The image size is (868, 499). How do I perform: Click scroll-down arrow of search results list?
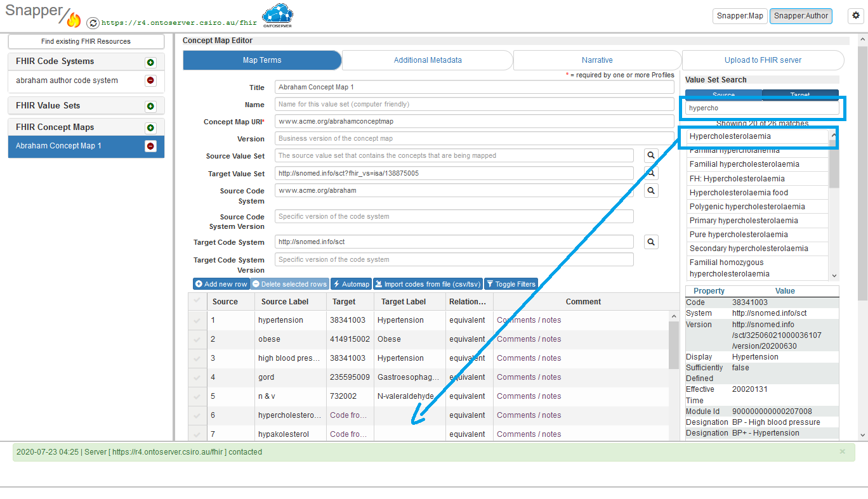pyautogui.click(x=834, y=276)
